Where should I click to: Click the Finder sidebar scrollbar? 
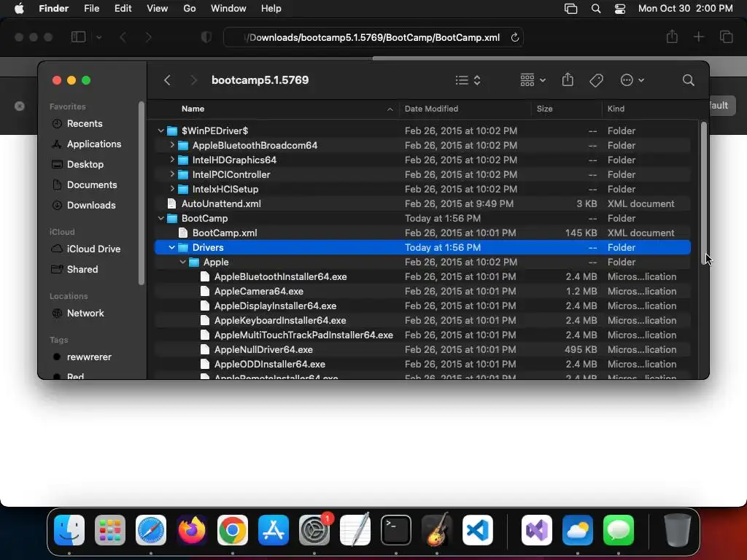coord(141,192)
